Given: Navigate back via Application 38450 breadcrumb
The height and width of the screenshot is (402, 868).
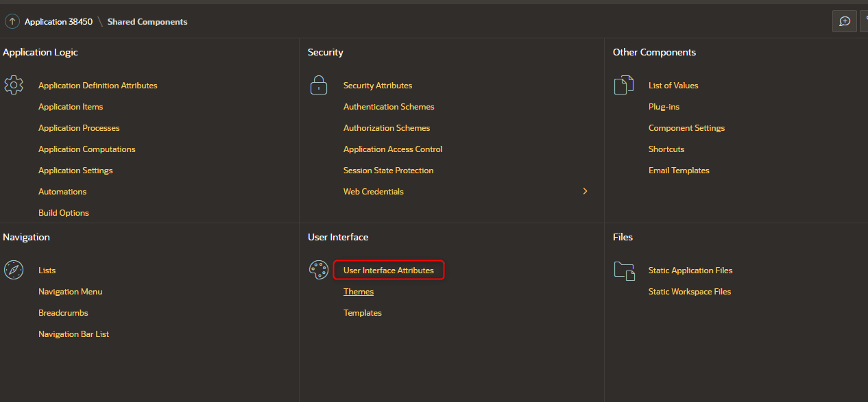Looking at the screenshot, I should [58, 21].
